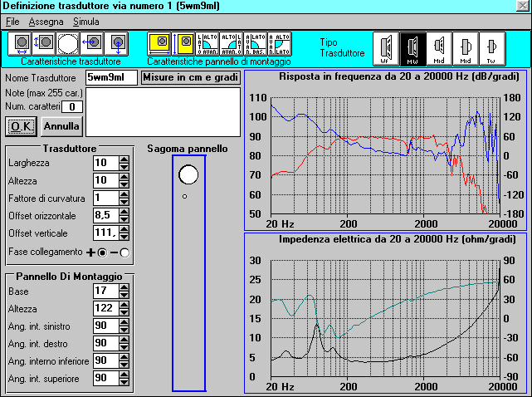Select the transducer vertical offset icon
532x397 pixels.
(x=116, y=44)
